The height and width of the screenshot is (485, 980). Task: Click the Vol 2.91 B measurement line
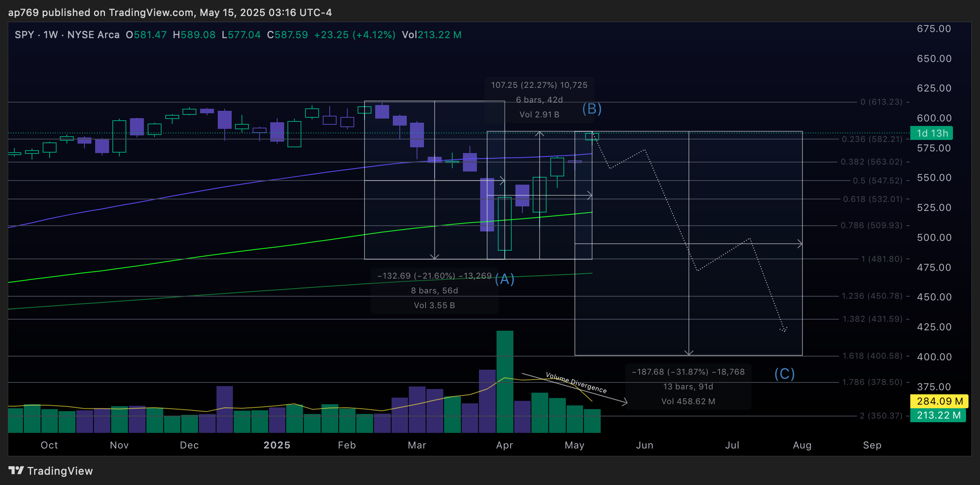(539, 114)
